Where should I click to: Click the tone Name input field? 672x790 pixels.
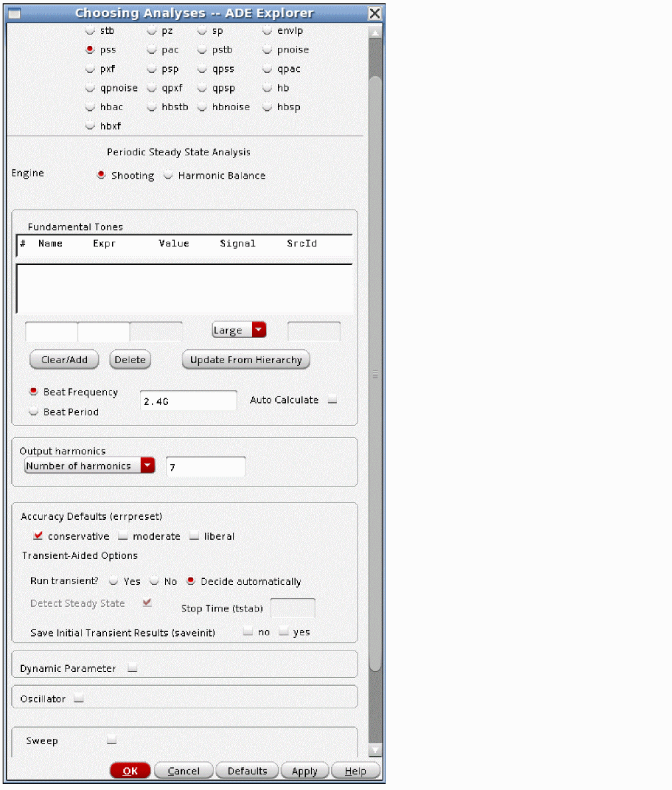(x=51, y=331)
